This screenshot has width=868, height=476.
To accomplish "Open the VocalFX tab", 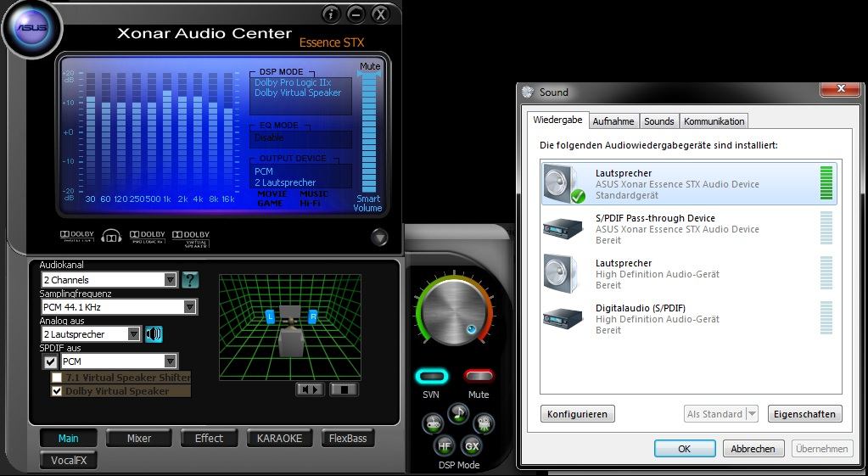I will click(69, 461).
